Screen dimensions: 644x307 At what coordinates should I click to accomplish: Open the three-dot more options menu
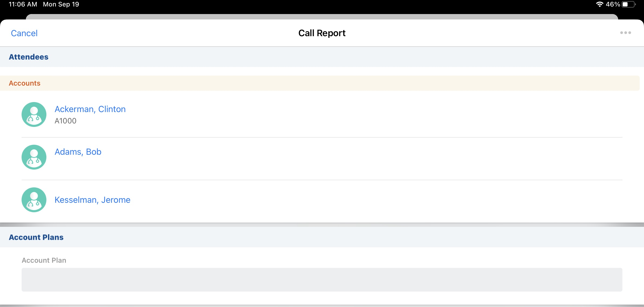click(x=625, y=33)
